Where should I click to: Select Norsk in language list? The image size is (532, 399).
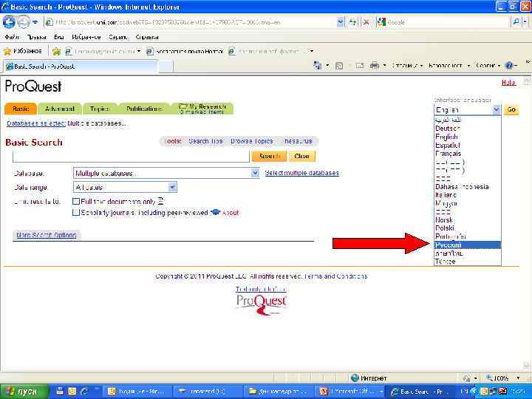468,220
